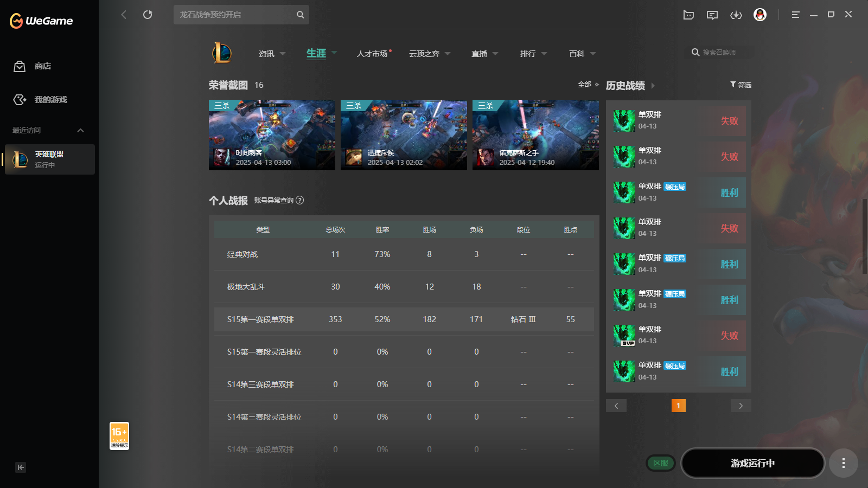Click the 钻石 III rank cell
Viewport: 868px width, 488px height.
523,319
